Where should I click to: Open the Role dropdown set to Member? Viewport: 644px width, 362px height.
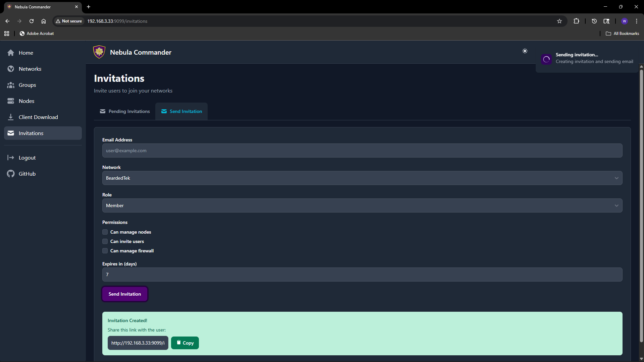(x=362, y=205)
